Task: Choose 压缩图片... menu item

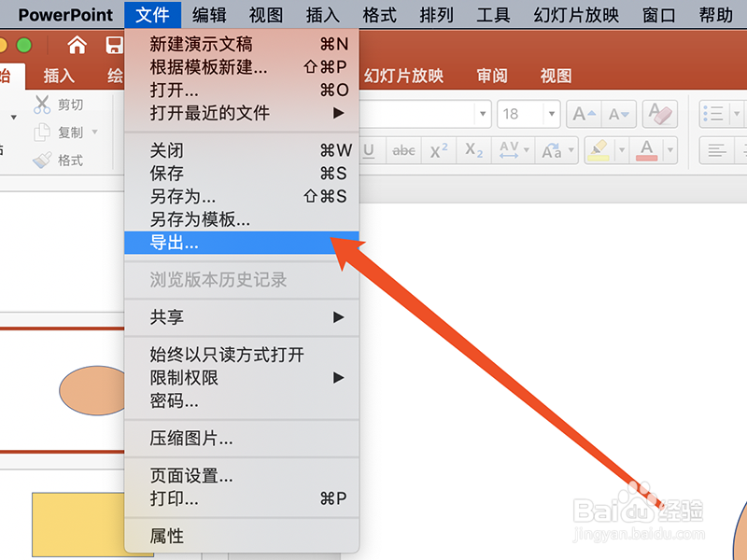Action: tap(242, 439)
